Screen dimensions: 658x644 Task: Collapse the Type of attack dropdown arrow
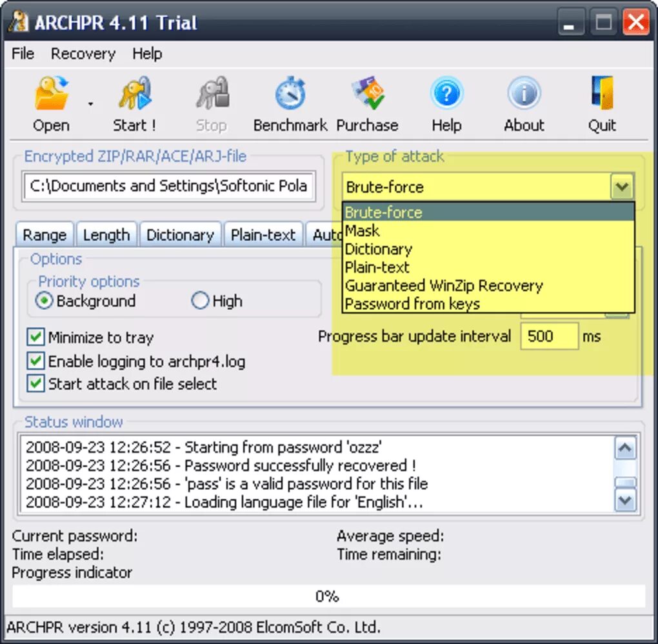pyautogui.click(x=622, y=186)
